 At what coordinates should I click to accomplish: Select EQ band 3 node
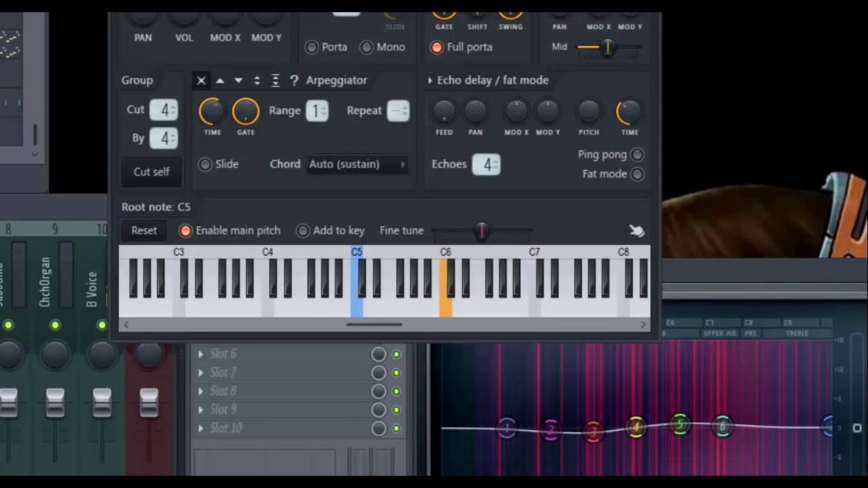tap(593, 432)
